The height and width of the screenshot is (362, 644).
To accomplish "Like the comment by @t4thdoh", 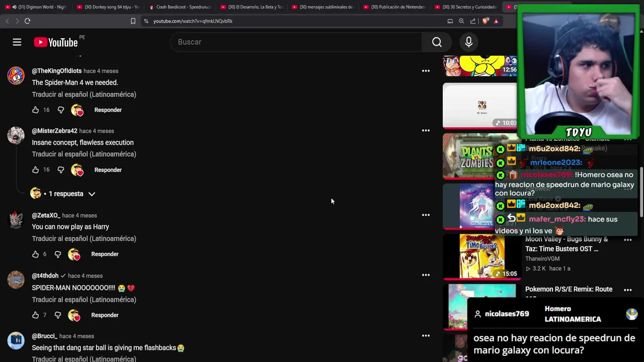I will tap(35, 315).
